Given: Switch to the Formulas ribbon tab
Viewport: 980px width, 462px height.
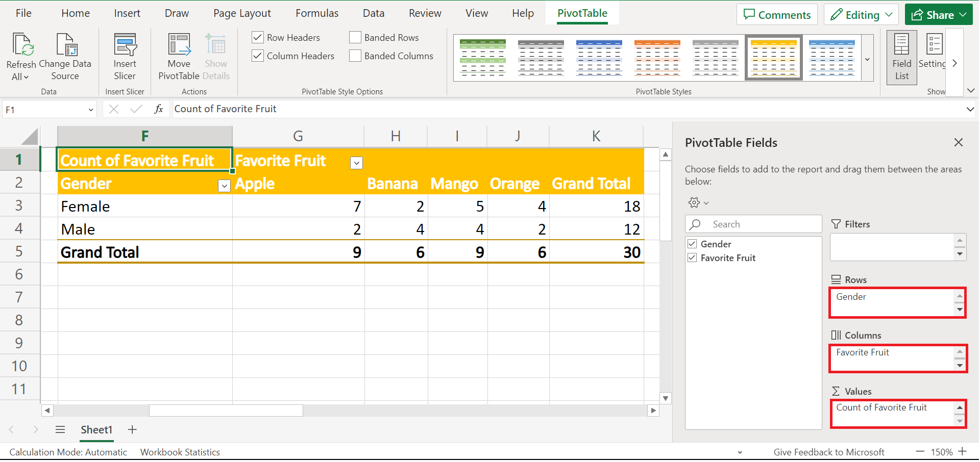Looking at the screenshot, I should coord(316,13).
